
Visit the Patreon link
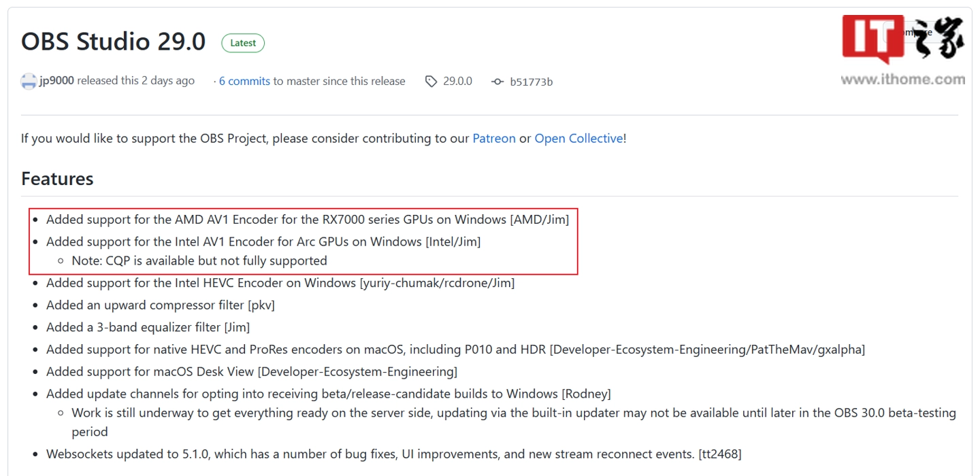[x=494, y=138]
